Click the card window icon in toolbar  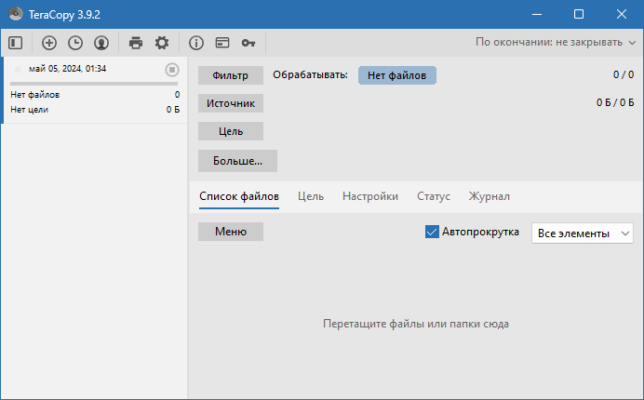pos(222,43)
